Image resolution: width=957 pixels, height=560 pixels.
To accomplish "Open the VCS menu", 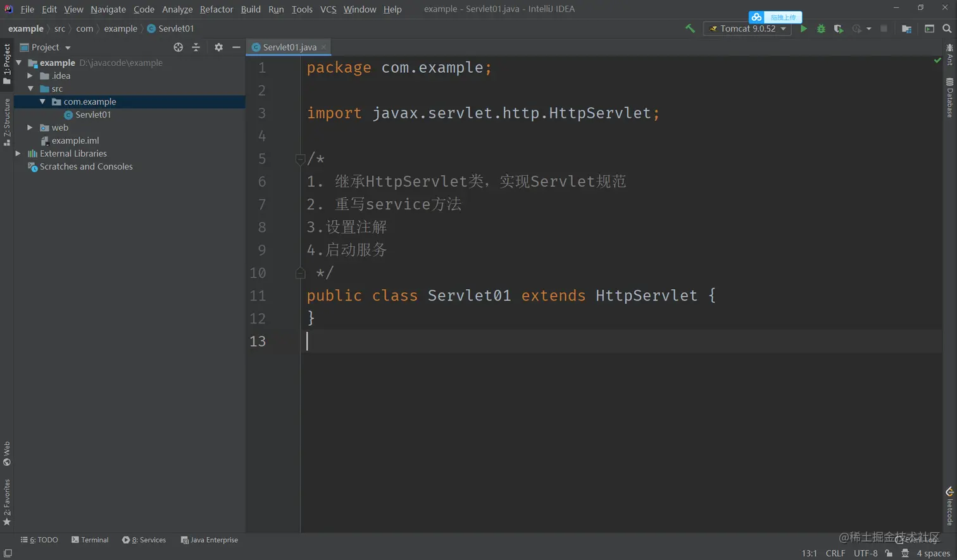I will tap(328, 9).
